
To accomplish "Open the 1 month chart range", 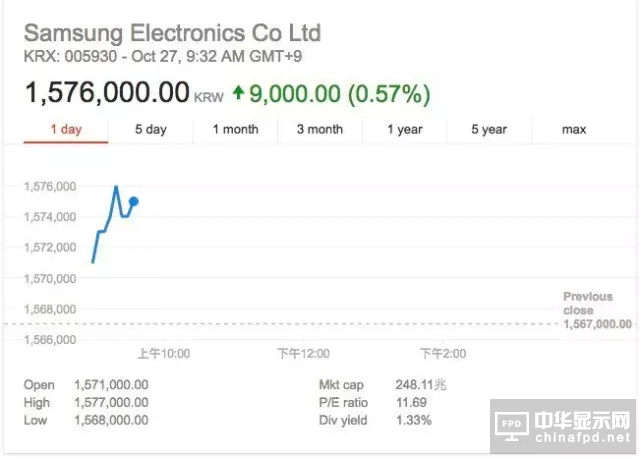I will click(x=235, y=130).
